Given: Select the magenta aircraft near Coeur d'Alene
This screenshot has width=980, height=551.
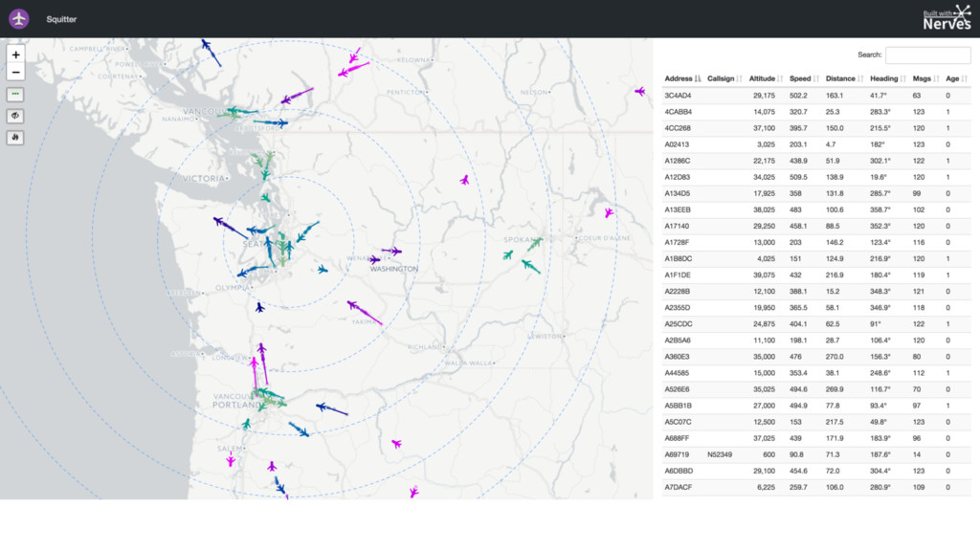Looking at the screenshot, I should pos(609,213).
